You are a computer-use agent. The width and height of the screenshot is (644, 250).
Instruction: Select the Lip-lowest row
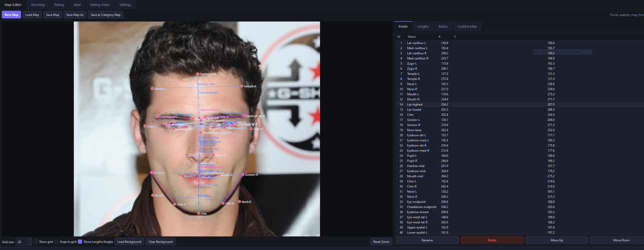pyautogui.click(x=519, y=109)
